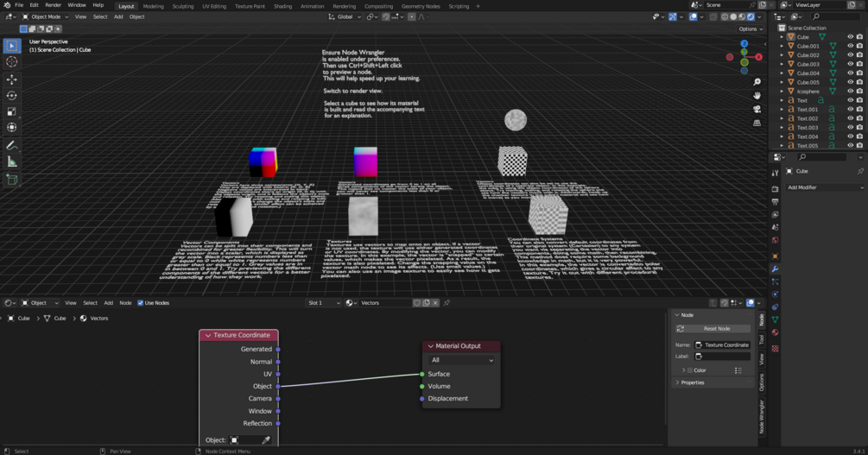Open the Node Wrangler sidebar tab

pos(762,417)
